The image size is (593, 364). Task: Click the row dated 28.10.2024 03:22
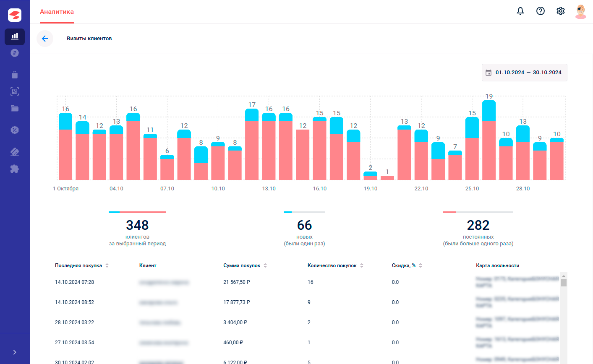click(308, 322)
